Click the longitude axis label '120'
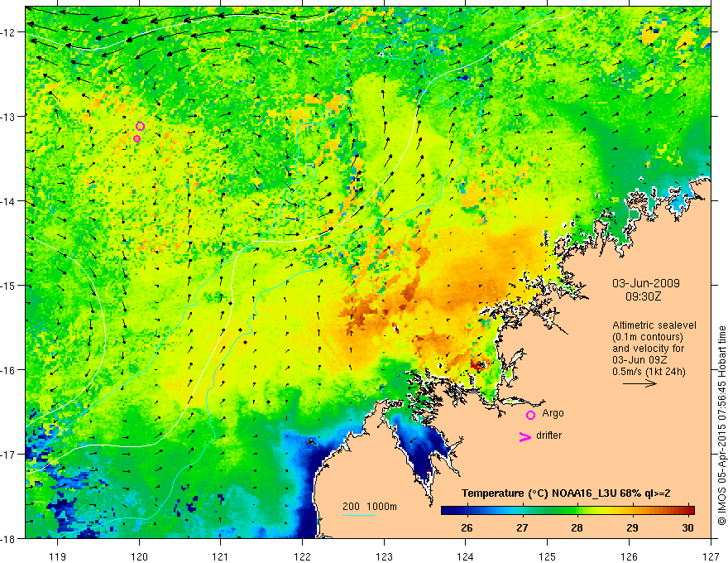 [139, 556]
